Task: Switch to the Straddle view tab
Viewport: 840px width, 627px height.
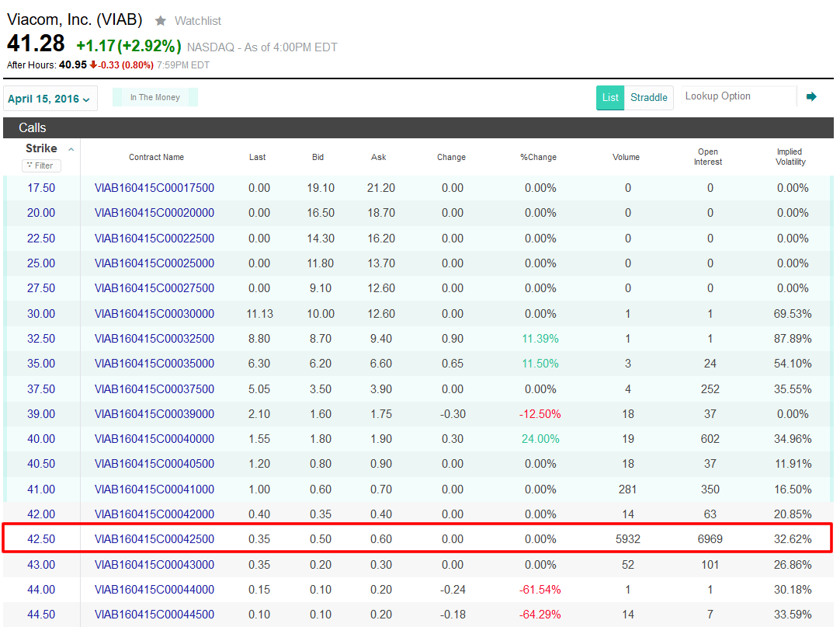Action: pyautogui.click(x=649, y=98)
